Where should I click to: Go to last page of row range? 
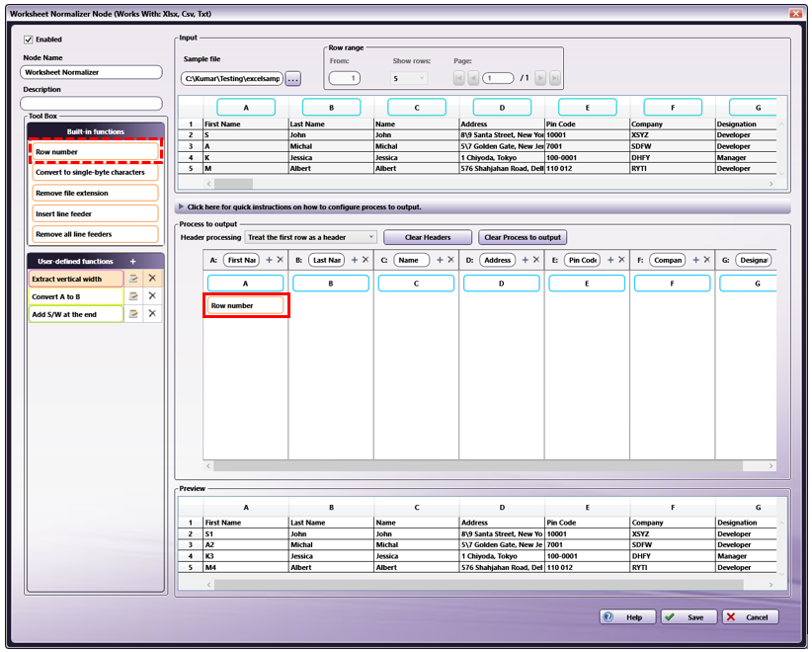point(554,78)
